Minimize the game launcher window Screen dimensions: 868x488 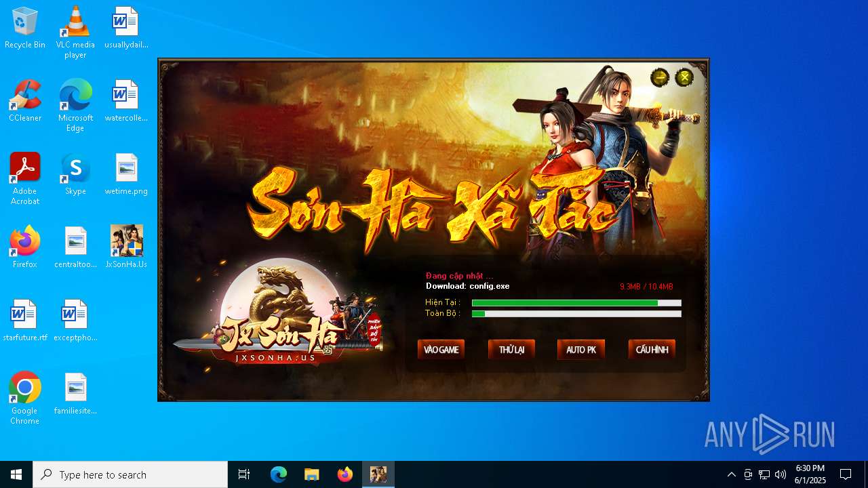coord(660,77)
